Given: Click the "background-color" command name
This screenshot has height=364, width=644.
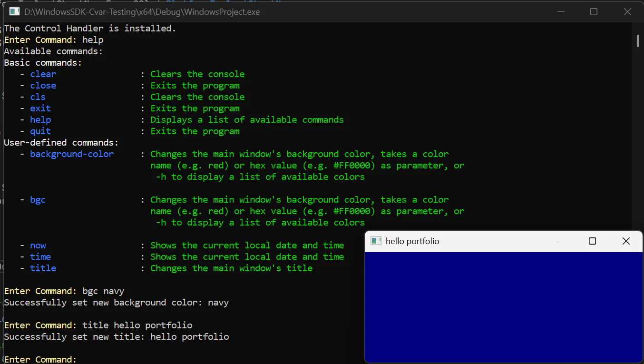Looking at the screenshot, I should [72, 154].
